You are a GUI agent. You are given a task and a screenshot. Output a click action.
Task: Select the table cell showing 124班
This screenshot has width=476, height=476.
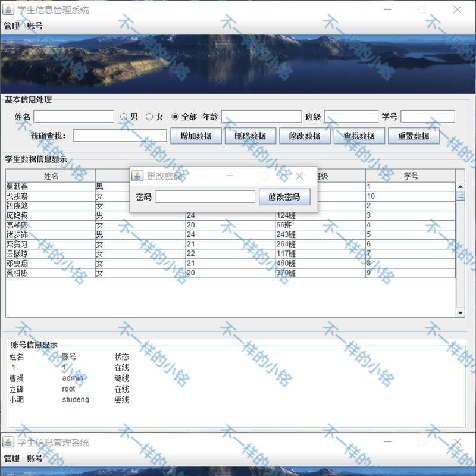[x=320, y=215]
